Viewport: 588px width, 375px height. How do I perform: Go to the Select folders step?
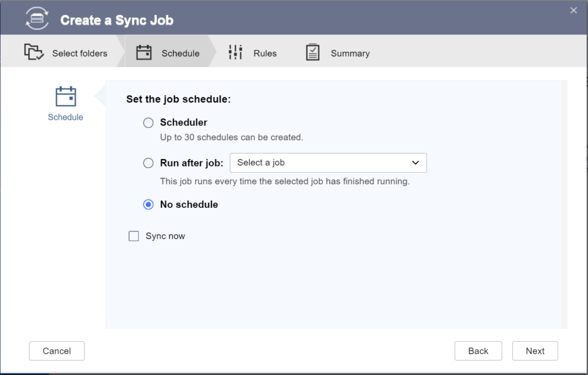(80, 53)
